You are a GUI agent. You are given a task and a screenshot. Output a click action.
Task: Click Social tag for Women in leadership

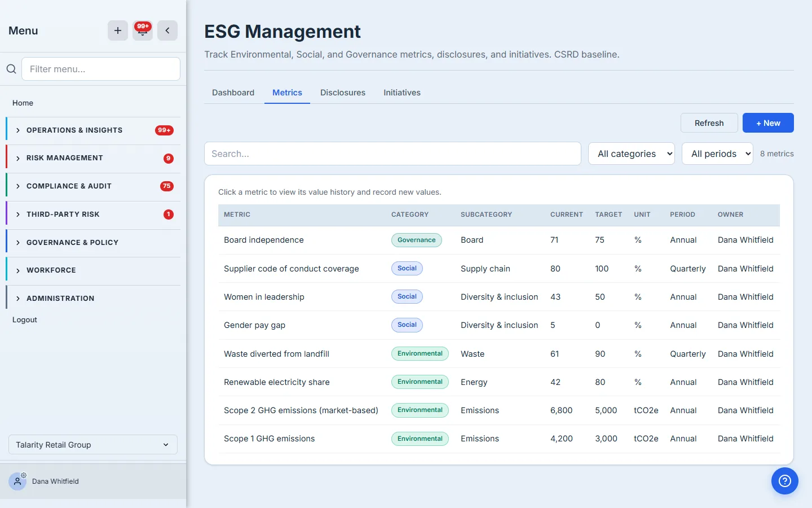coord(407,297)
